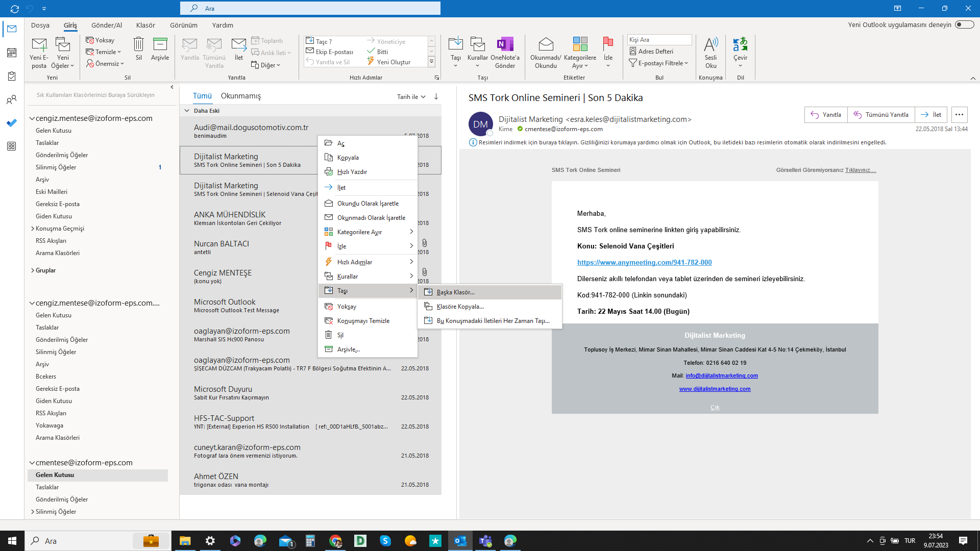Select Klasöre Kopyala... in submenu

(490, 307)
